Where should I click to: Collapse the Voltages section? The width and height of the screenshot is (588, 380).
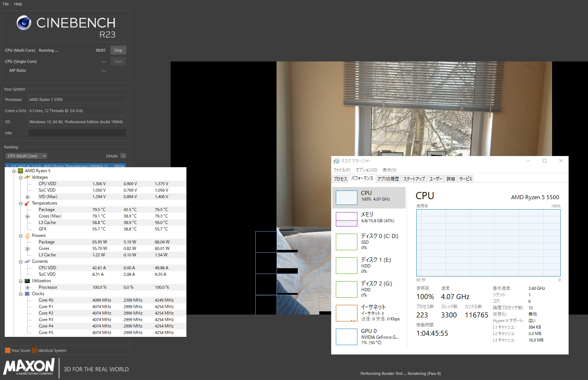[21, 178]
